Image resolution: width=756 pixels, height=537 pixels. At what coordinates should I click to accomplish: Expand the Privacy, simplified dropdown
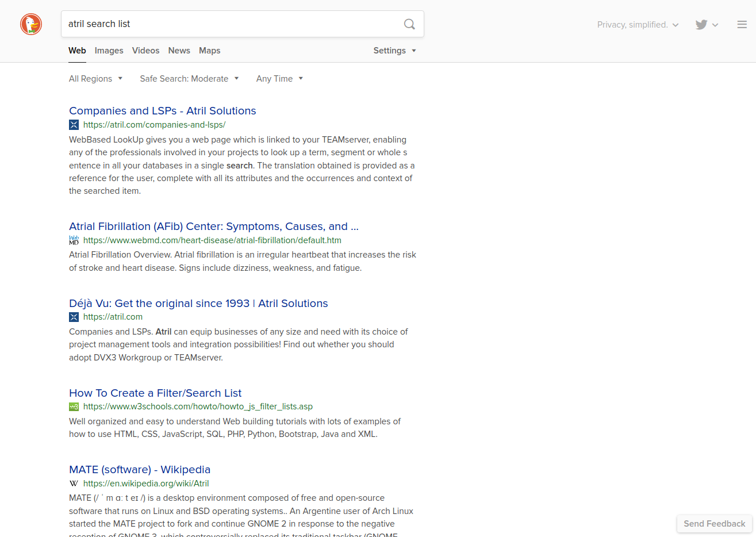638,25
